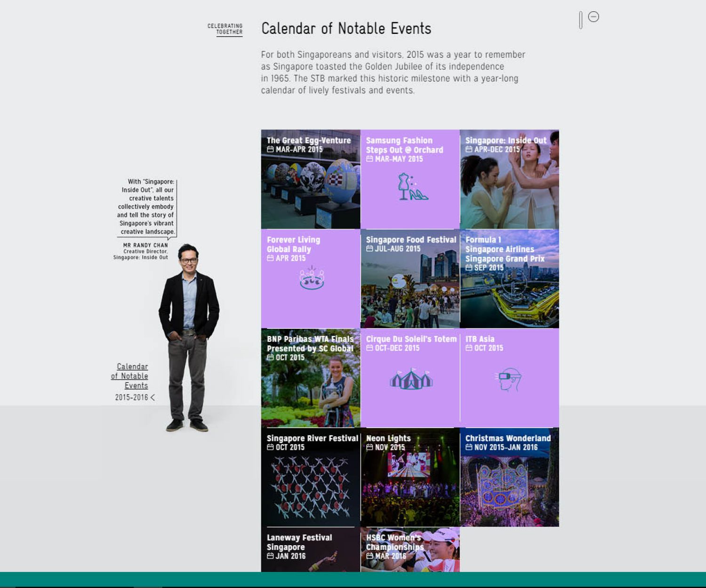The image size is (706, 588).
Task: Click calendar icon beside NOV 2015-JAN 2016
Action: click(x=469, y=447)
